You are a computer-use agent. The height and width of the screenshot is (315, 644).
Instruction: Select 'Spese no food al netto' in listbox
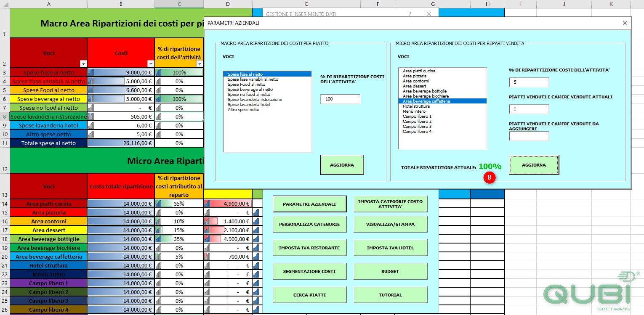267,94
